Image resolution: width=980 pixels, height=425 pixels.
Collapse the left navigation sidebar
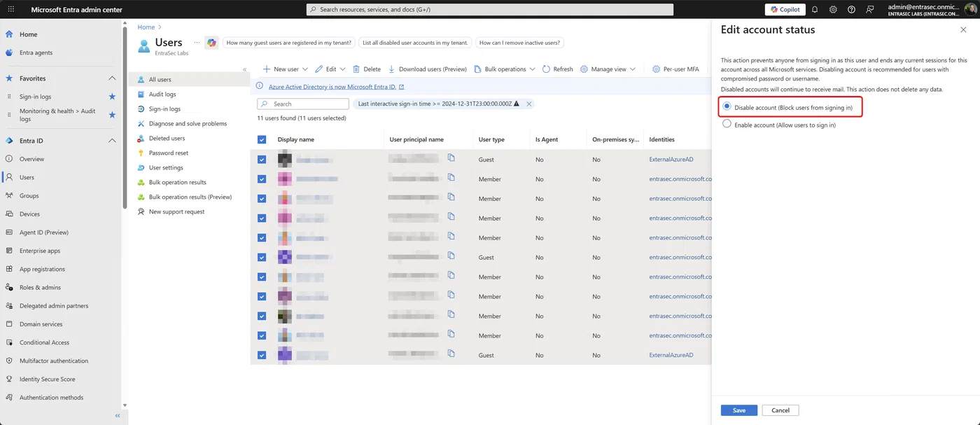click(117, 416)
